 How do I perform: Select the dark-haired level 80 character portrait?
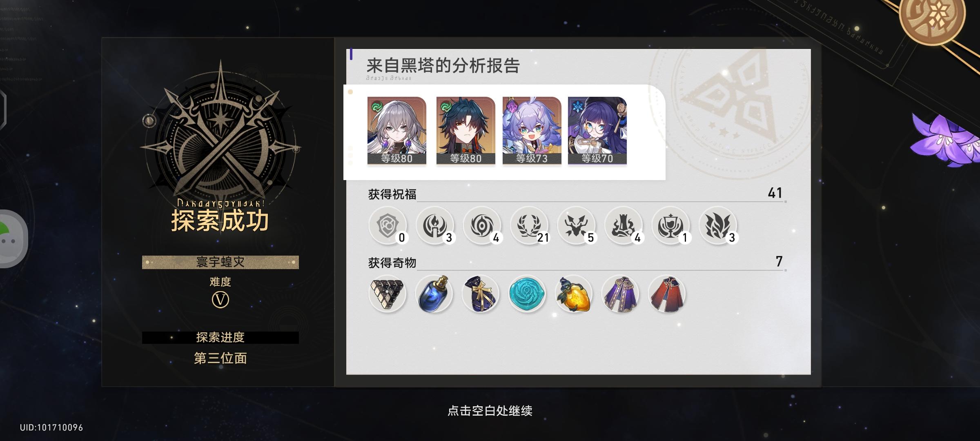coord(465,131)
